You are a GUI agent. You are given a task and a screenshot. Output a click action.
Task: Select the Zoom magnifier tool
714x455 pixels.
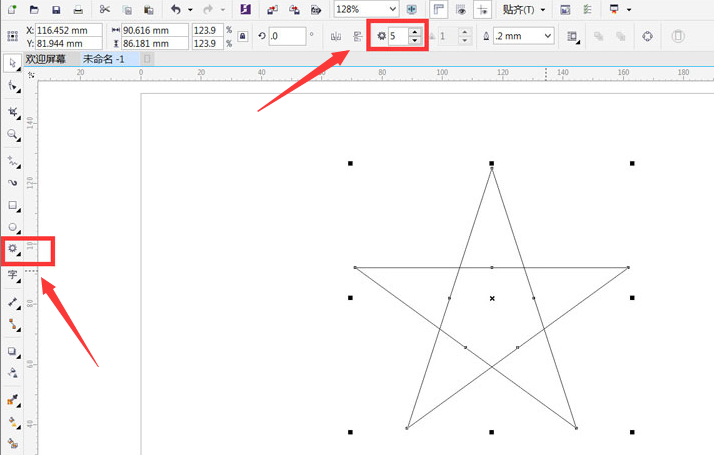point(13,134)
